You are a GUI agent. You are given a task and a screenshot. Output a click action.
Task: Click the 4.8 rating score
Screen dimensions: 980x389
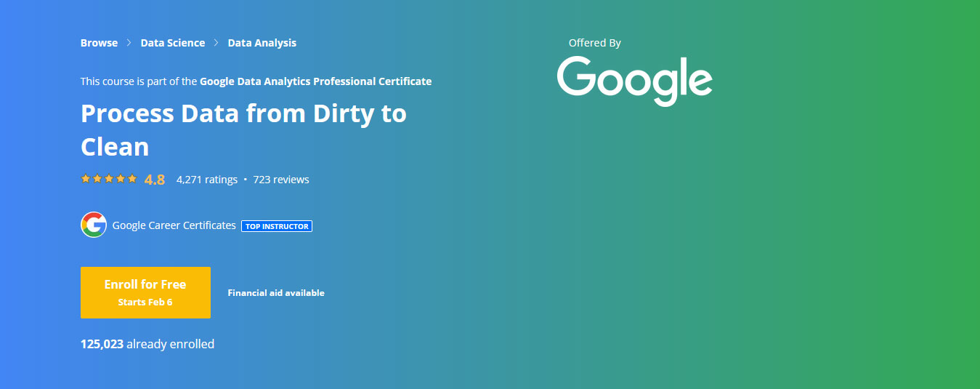[x=155, y=180]
